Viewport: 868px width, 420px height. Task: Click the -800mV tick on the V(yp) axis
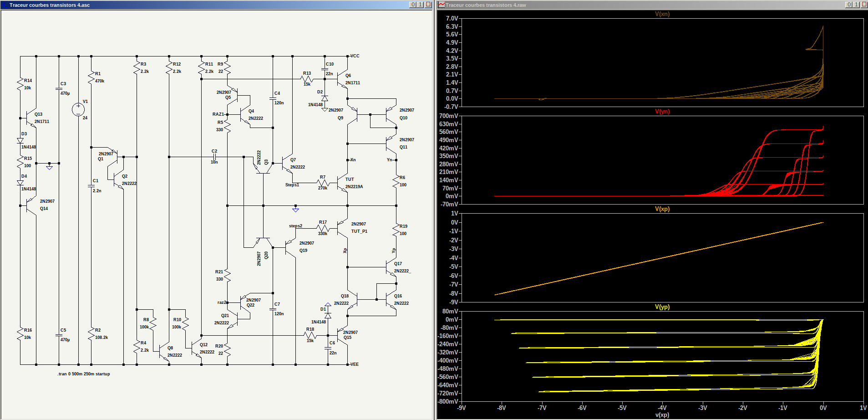click(x=448, y=401)
